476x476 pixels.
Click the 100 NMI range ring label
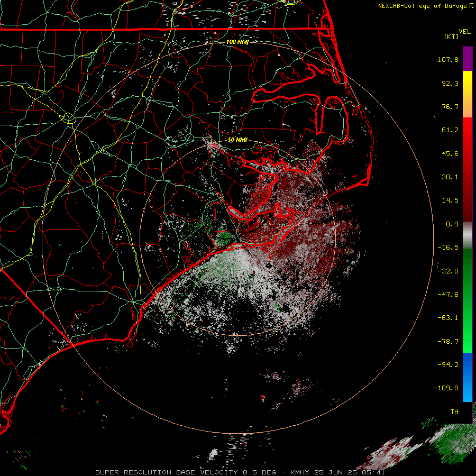tap(237, 42)
